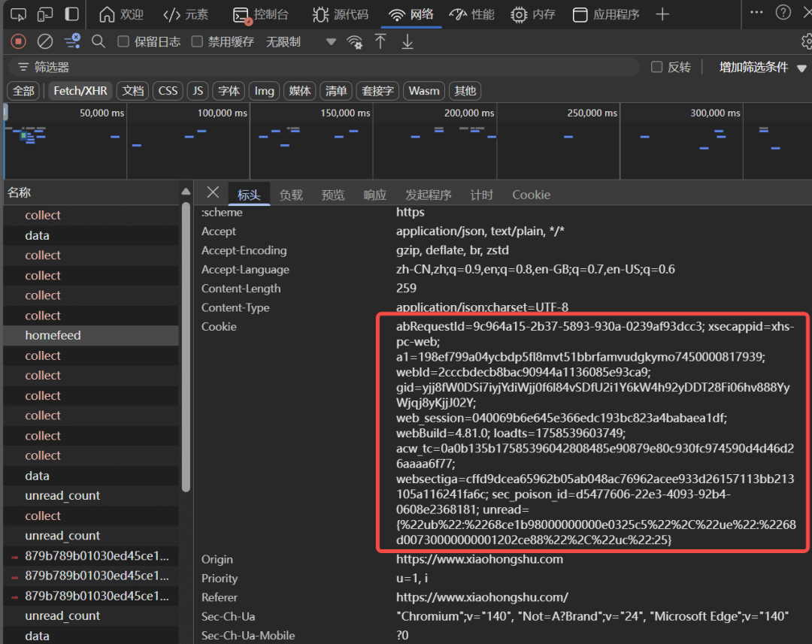Select the Fetch/XHR filter button
This screenshot has width=812, height=644.
pos(80,91)
